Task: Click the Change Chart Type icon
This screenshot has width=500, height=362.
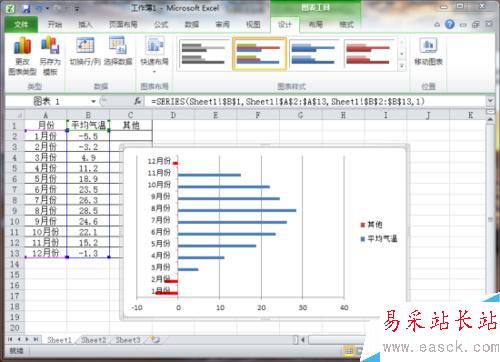Action: point(22,56)
